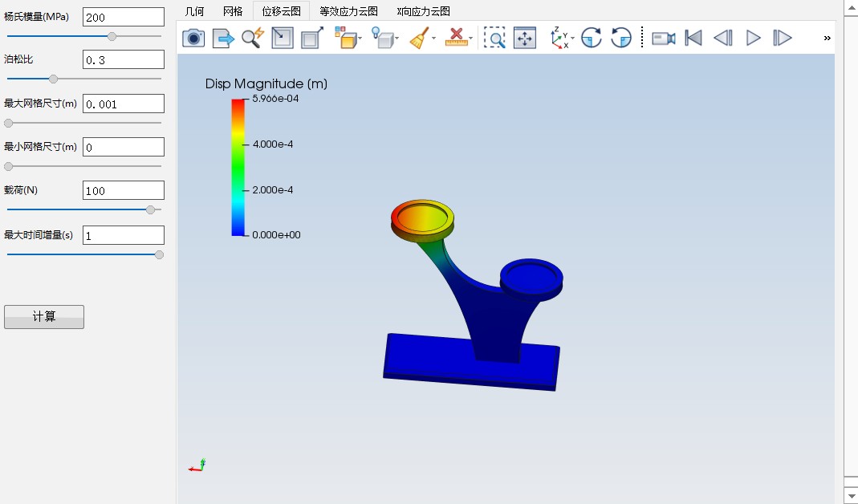Viewport: 858px width, 504px height.
Task: Click the legend value '5.966e-04'
Action: (275, 99)
